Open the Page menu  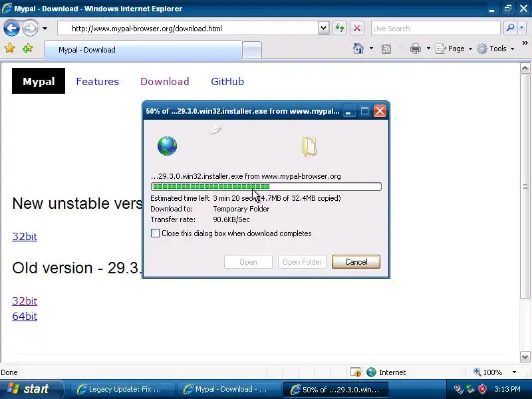tap(454, 49)
